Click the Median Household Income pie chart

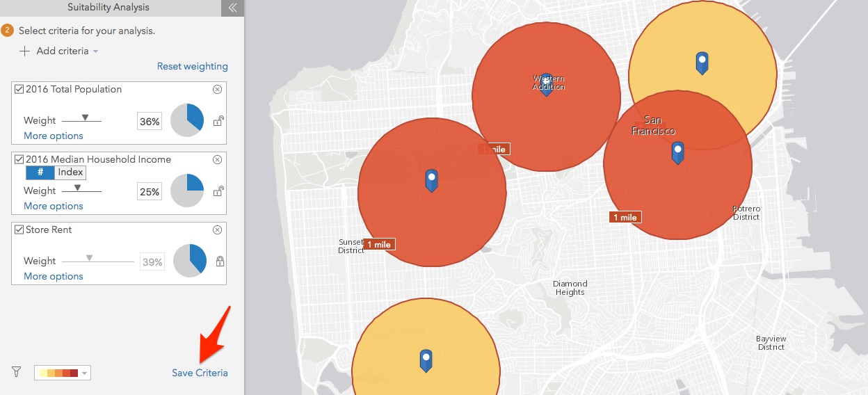[x=187, y=191]
